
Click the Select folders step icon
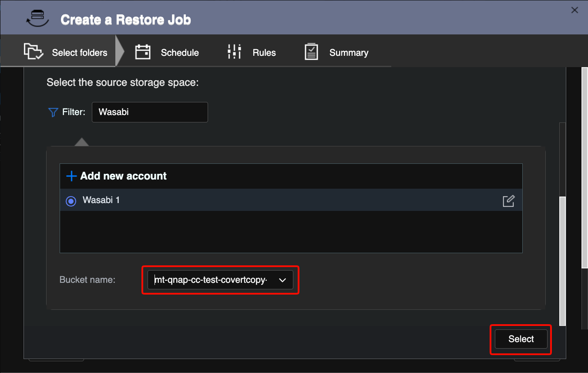[34, 51]
